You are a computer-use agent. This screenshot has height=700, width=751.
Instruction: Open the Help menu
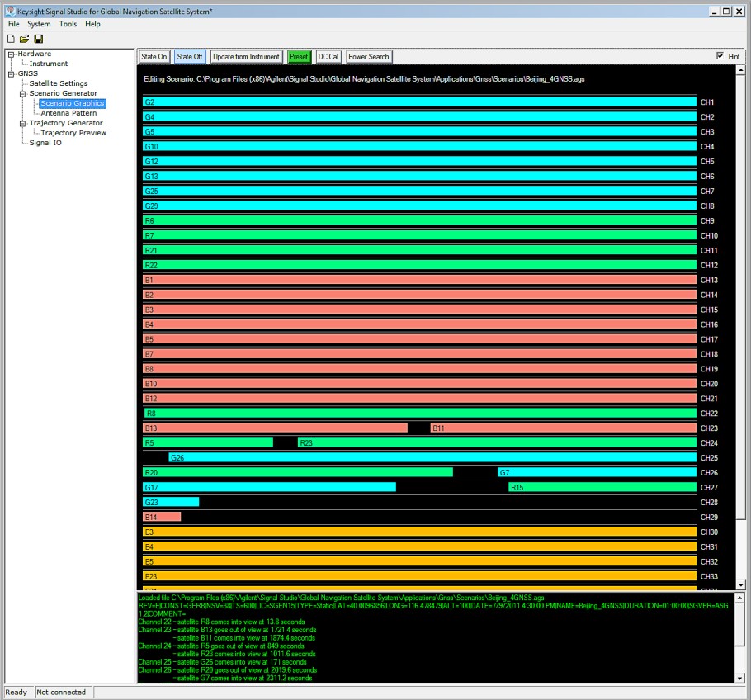93,24
